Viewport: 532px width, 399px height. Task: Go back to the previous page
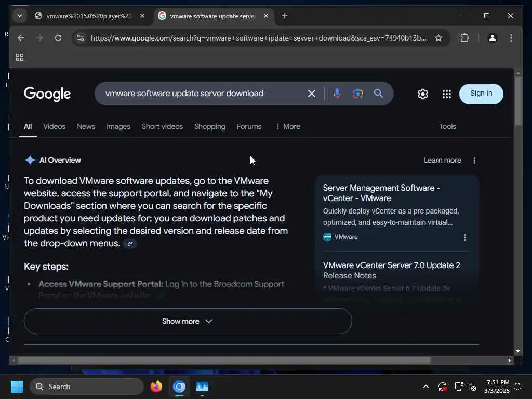[21, 38]
